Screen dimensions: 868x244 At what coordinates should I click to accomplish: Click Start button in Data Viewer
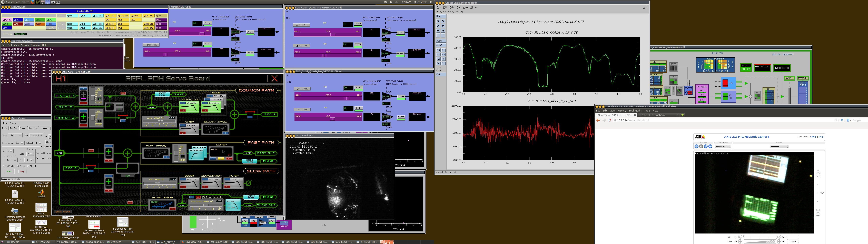point(9,171)
